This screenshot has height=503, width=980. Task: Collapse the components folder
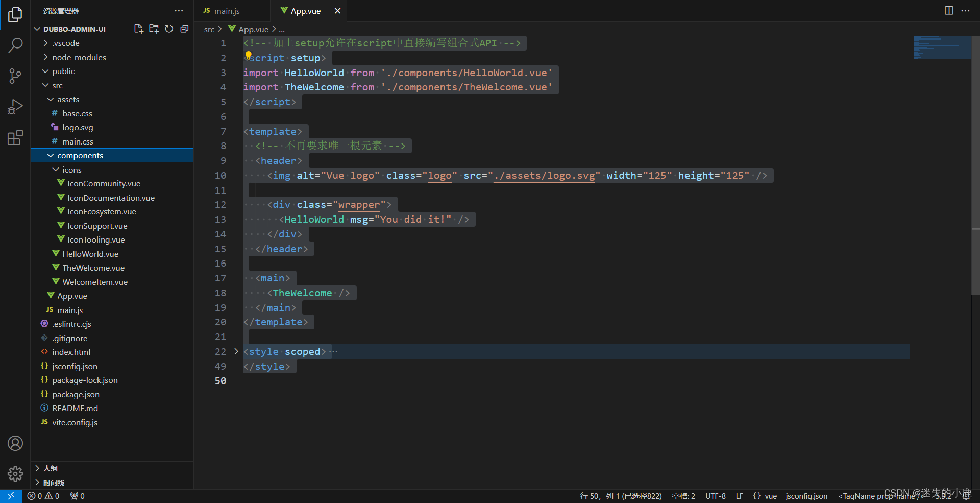[112, 155]
